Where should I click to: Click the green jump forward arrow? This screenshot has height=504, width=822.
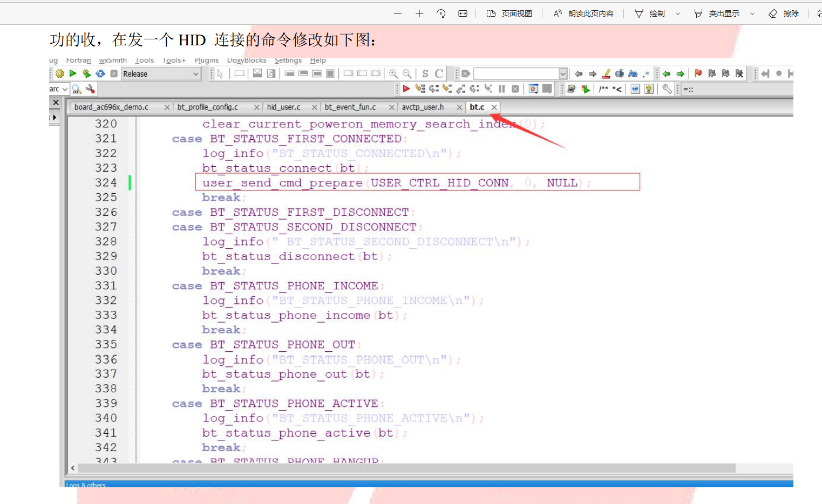coord(680,74)
